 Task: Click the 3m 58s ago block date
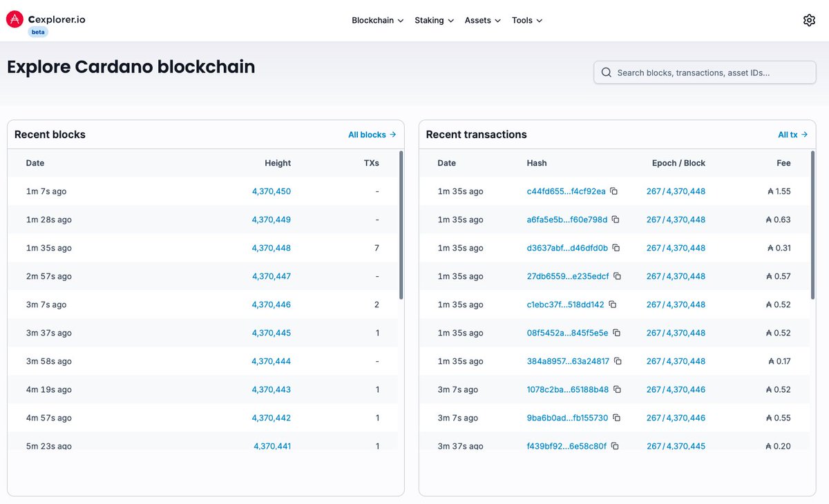tap(48, 361)
